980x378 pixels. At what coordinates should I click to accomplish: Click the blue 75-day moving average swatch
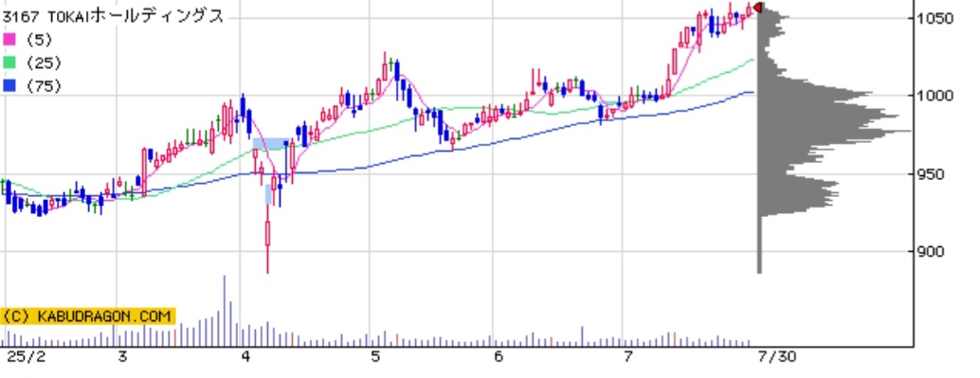click(9, 85)
